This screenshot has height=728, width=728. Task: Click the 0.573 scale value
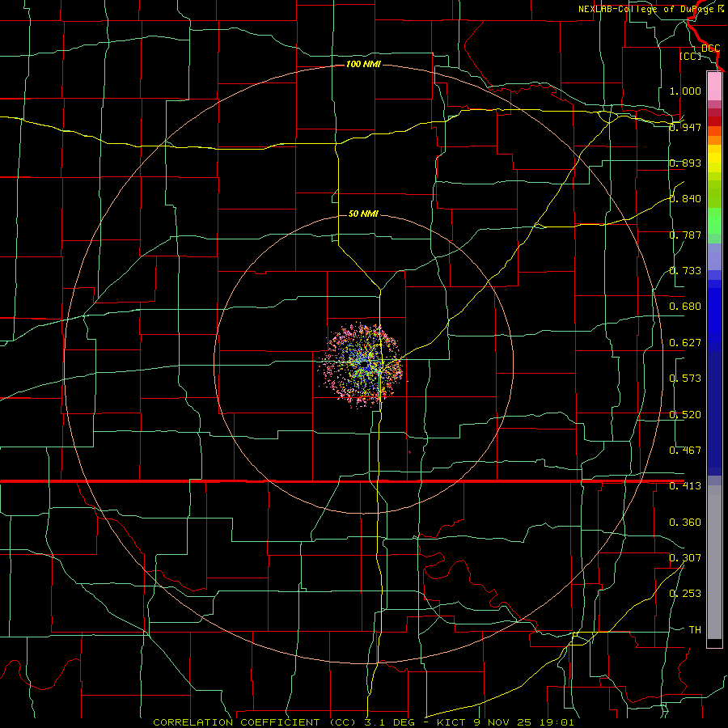pyautogui.click(x=685, y=379)
